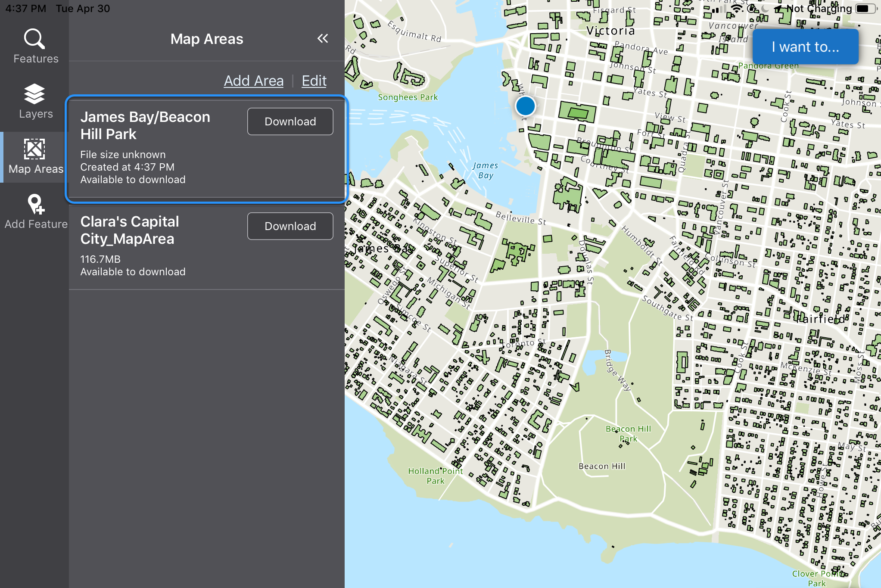This screenshot has height=588, width=881.
Task: Click the Songhees Park map label
Action: coord(408,97)
